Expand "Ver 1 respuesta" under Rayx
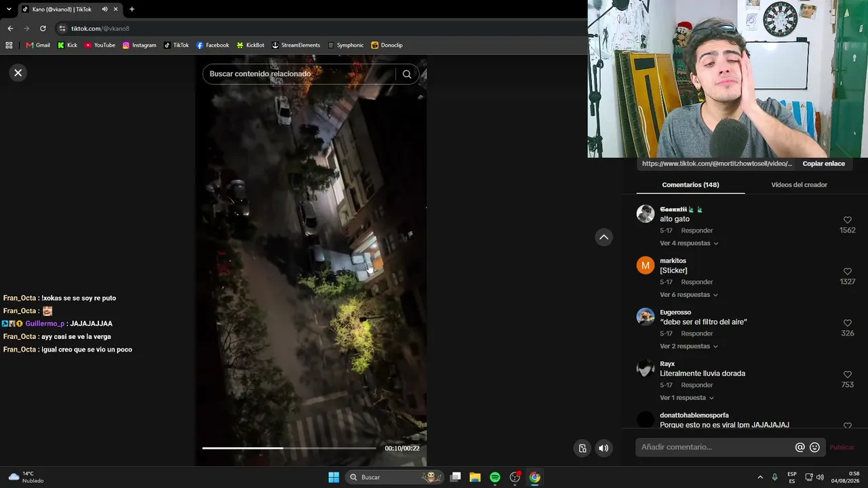 click(x=687, y=398)
